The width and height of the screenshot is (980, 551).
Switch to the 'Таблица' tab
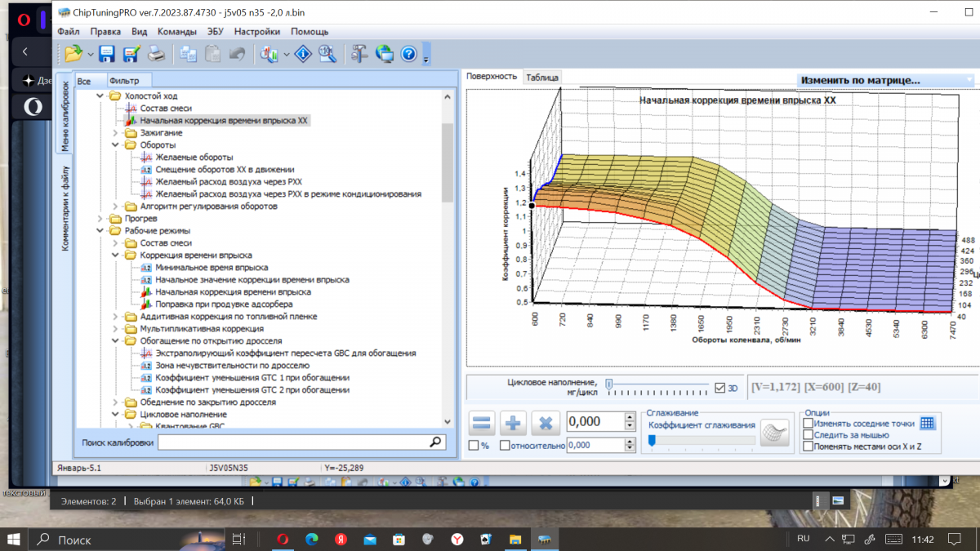click(542, 78)
